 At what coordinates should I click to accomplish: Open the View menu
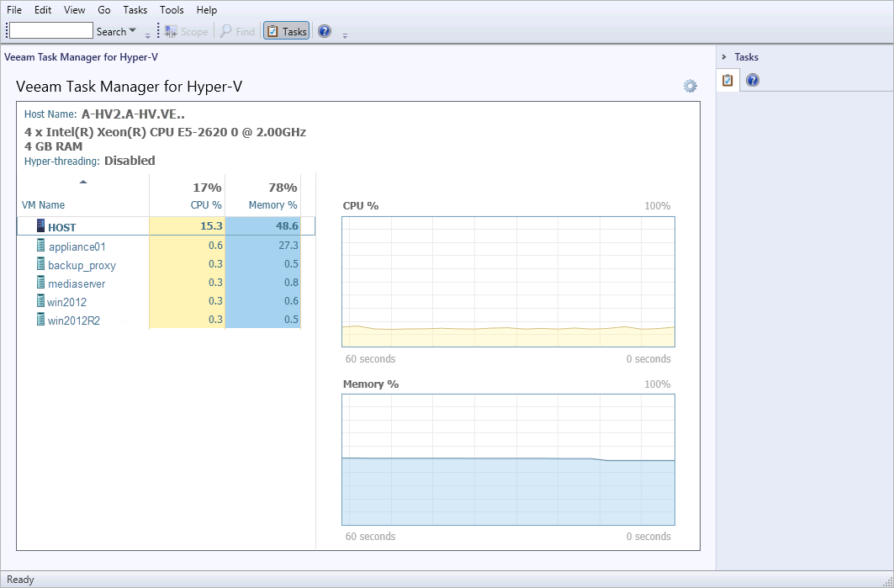(75, 10)
